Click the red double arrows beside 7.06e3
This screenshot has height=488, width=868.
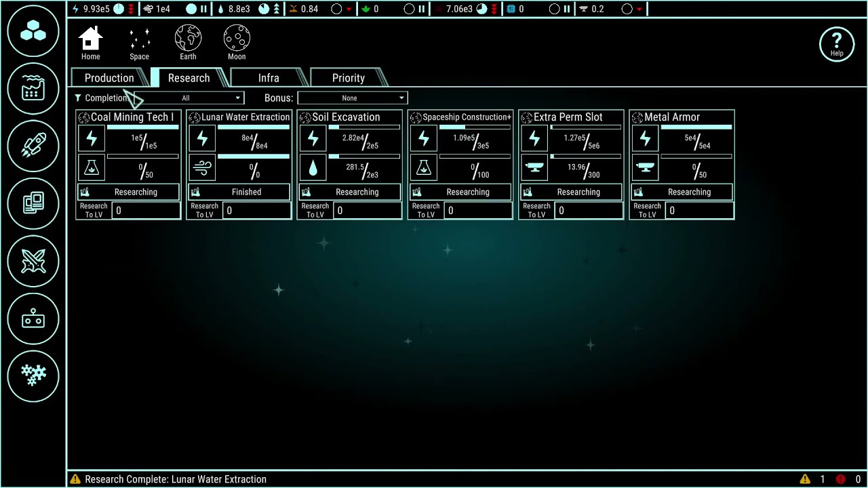click(494, 9)
